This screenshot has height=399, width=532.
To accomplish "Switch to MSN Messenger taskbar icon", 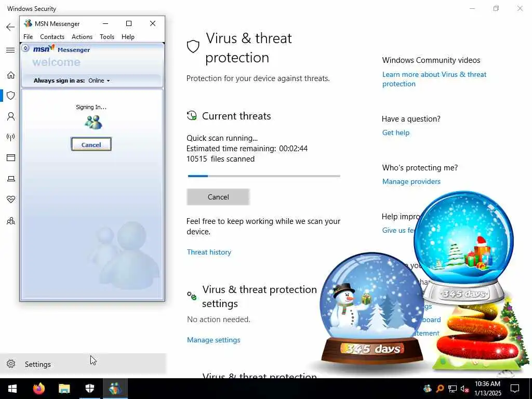I will click(x=115, y=389).
